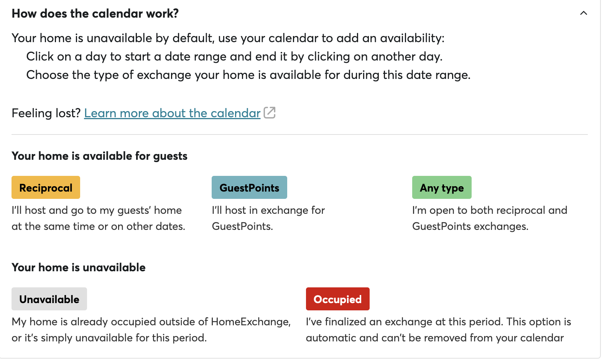This screenshot has width=602, height=364.
Task: Click the Reciprocal description about hosting guests
Action: tap(98, 218)
